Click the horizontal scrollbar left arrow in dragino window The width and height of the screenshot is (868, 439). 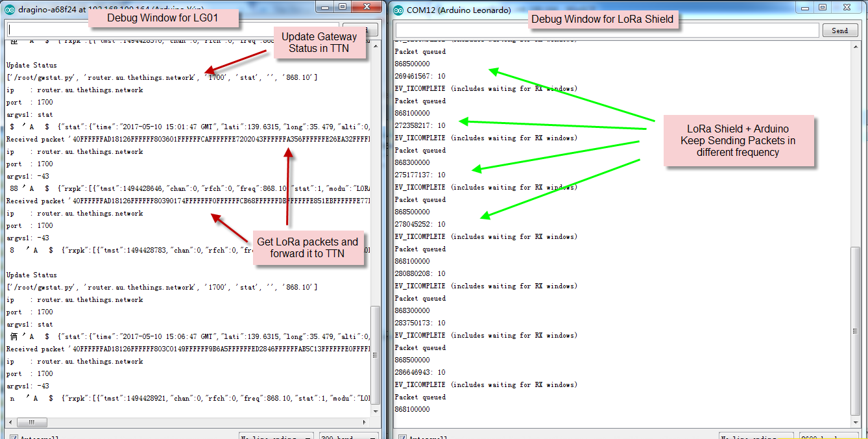click(10, 421)
